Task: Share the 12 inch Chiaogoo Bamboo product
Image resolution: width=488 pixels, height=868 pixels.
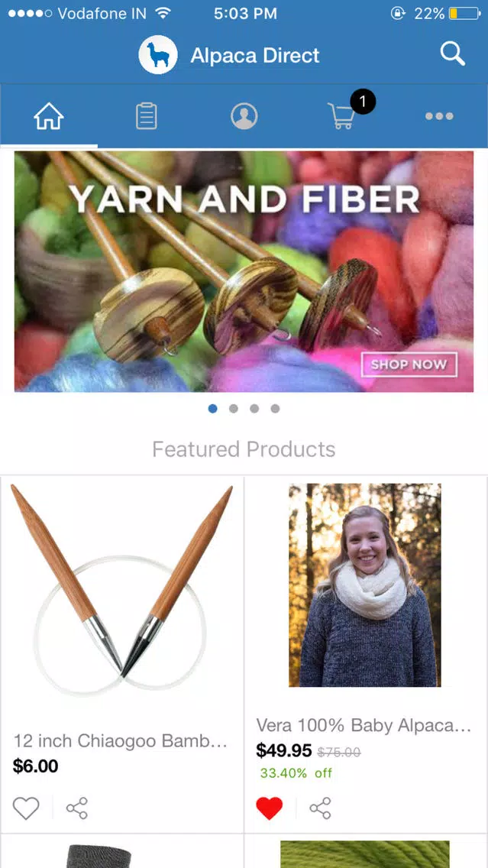Action: (x=77, y=808)
